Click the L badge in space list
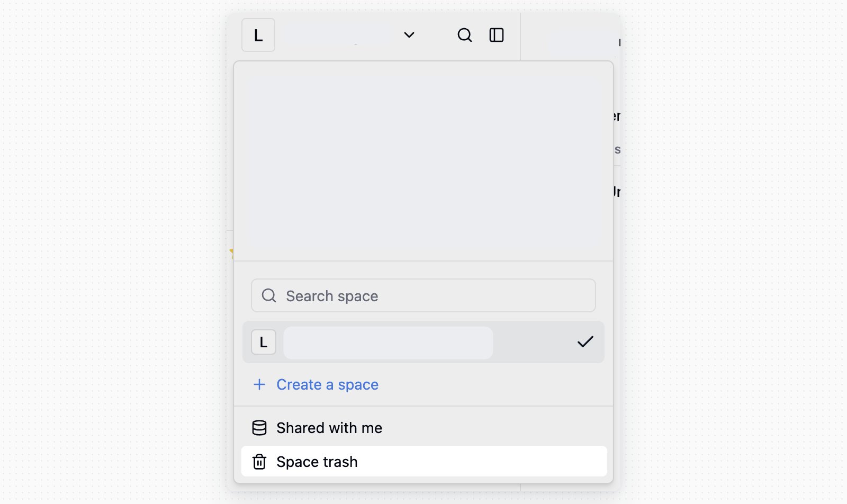This screenshot has height=504, width=847. click(264, 342)
